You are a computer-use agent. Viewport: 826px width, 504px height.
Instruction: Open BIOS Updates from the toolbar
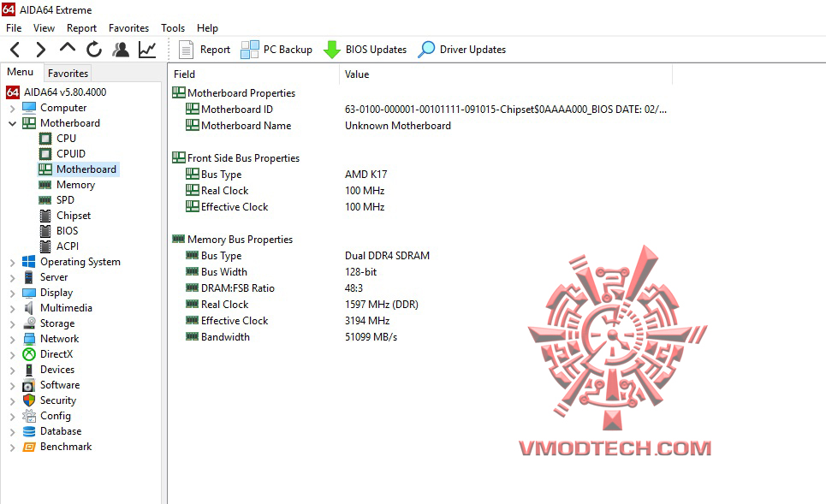365,50
